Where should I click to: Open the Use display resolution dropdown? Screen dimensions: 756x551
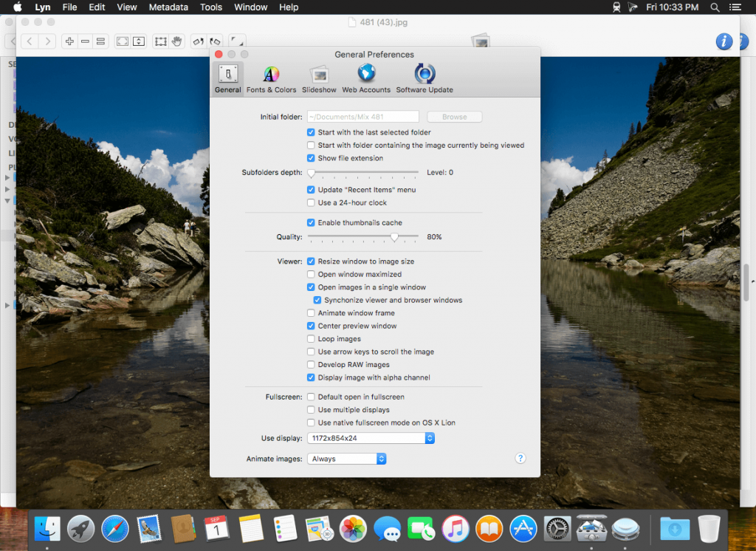371,438
